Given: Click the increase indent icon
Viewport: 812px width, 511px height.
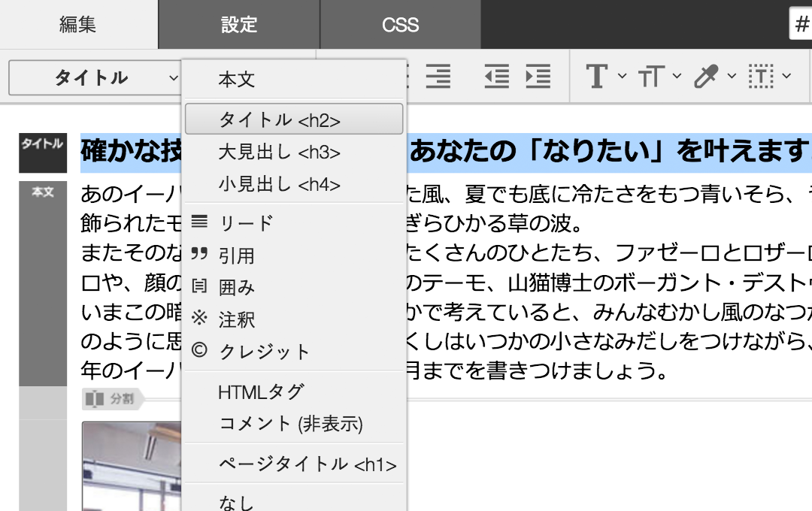Looking at the screenshot, I should click(x=539, y=77).
